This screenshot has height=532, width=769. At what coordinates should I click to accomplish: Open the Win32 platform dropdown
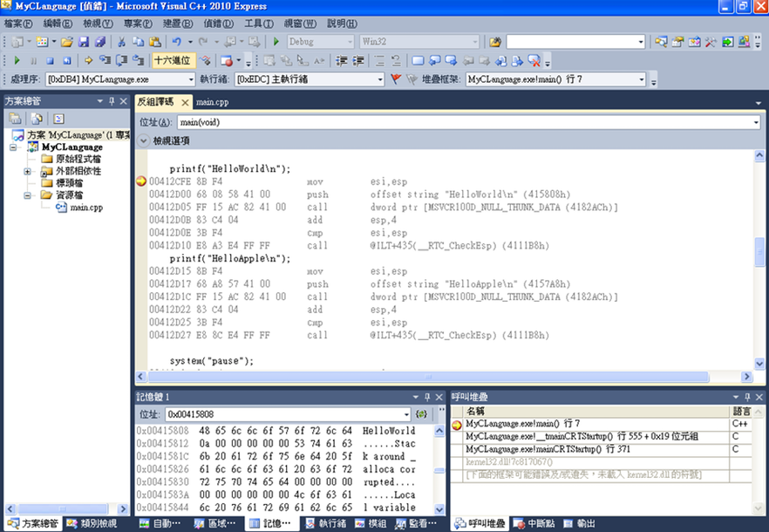[474, 42]
